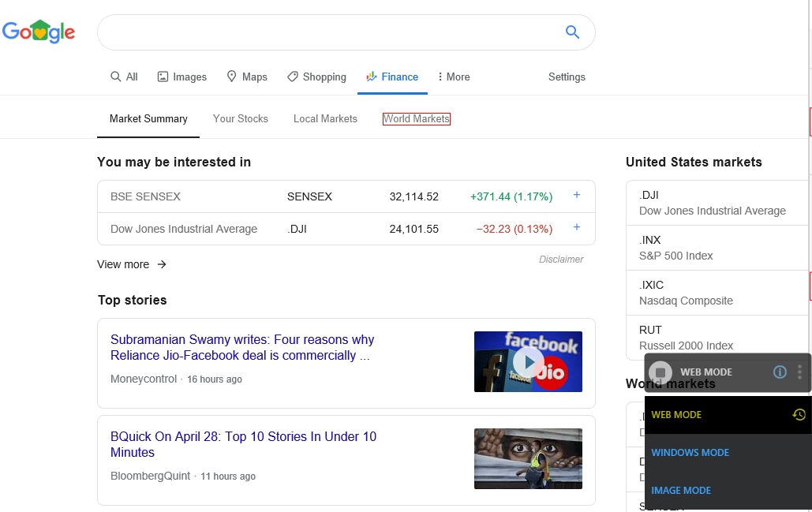Open Subramanian Swamy Reliance Jio-Facebook story
The width and height of the screenshot is (812, 512).
tap(241, 347)
